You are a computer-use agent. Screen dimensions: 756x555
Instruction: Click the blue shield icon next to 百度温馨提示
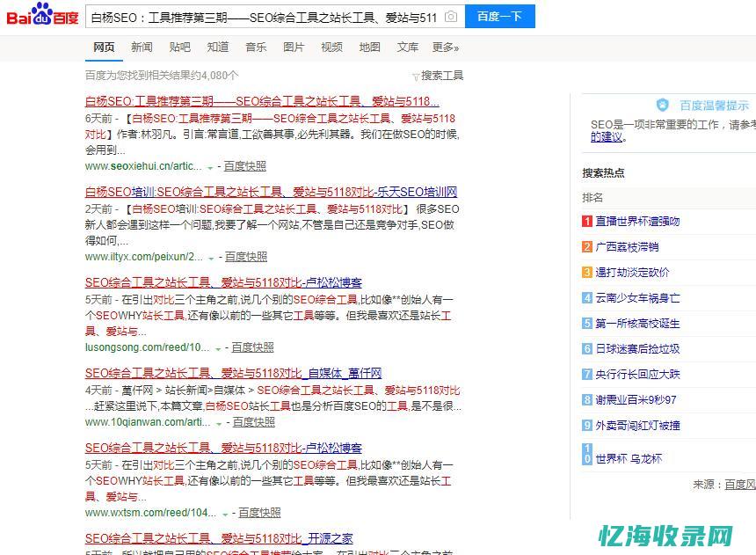(662, 104)
